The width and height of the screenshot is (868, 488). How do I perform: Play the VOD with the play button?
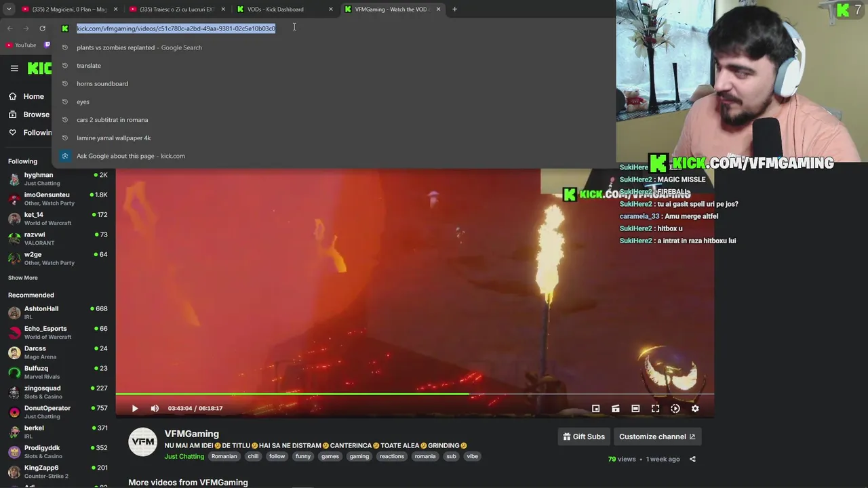(134, 409)
